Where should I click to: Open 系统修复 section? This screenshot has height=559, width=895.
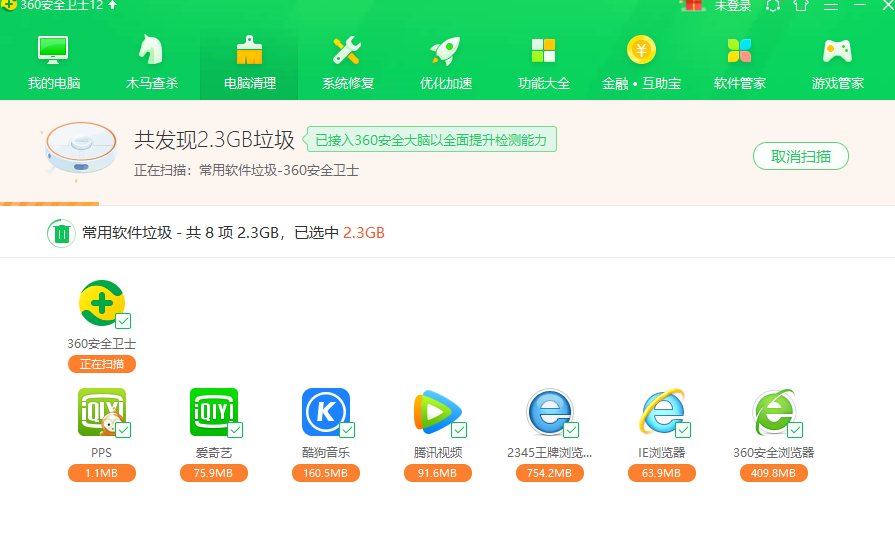coord(348,62)
